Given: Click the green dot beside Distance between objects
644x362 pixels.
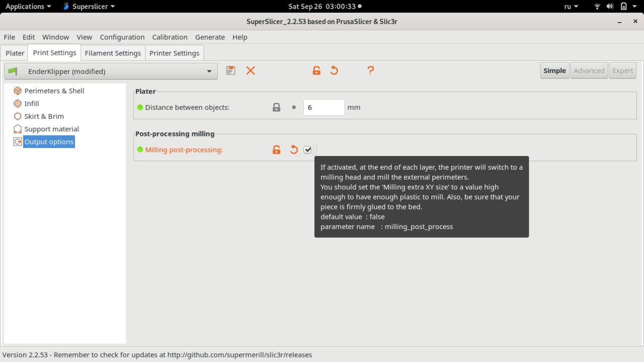Looking at the screenshot, I should click(140, 107).
